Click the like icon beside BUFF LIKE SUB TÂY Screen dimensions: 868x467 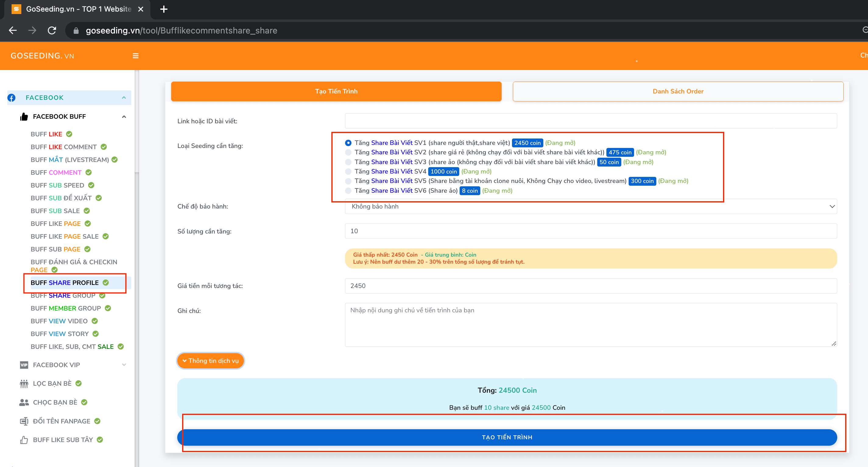coord(24,440)
